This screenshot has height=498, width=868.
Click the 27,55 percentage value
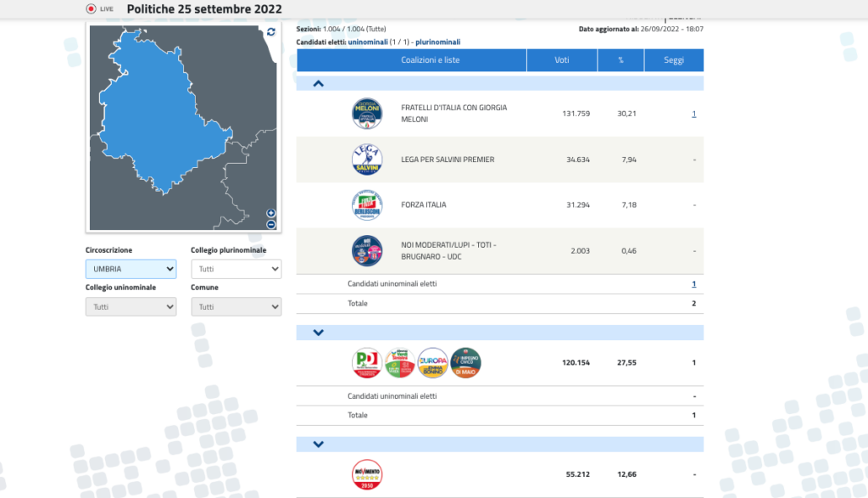pos(626,363)
